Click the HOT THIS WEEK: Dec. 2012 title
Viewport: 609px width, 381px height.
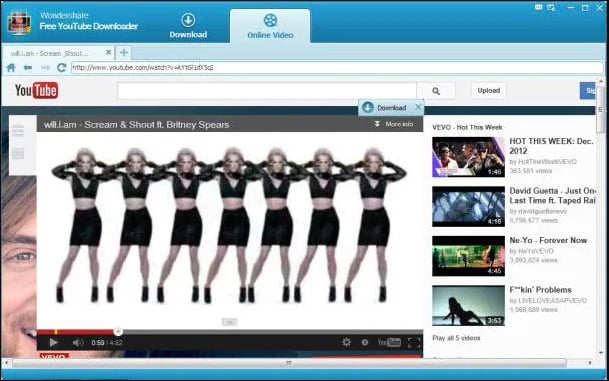click(x=551, y=146)
